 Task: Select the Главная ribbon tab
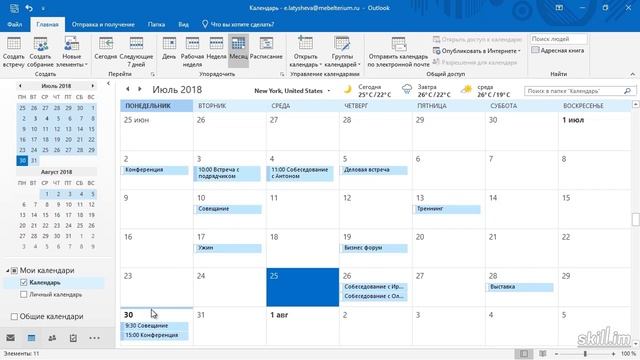pyautogui.click(x=47, y=24)
